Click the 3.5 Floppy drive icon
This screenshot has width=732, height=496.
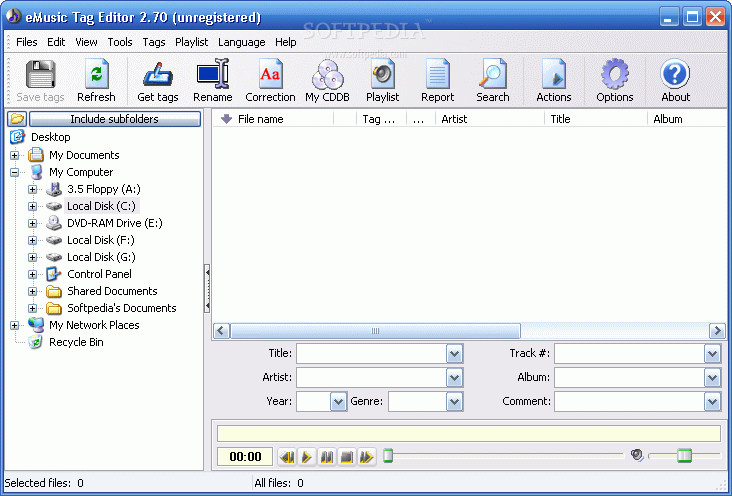pyautogui.click(x=54, y=189)
